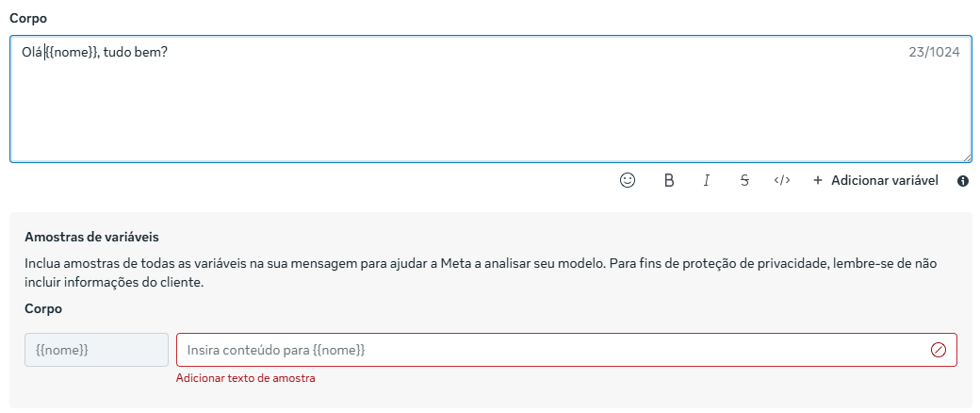Click the word Olá in message body
Screen dimensions: 980x413
coord(31,53)
